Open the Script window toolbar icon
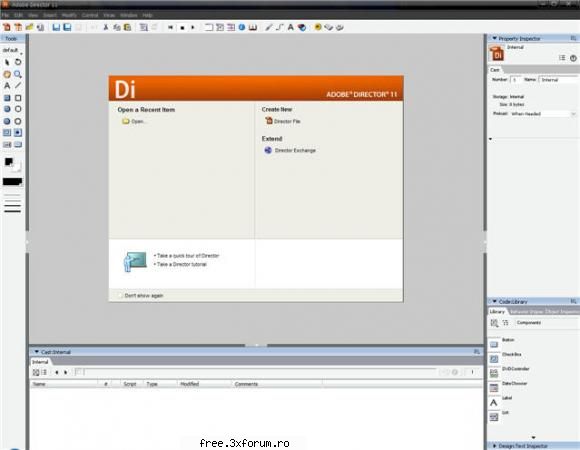This screenshot has width=580, height=450. [328, 27]
